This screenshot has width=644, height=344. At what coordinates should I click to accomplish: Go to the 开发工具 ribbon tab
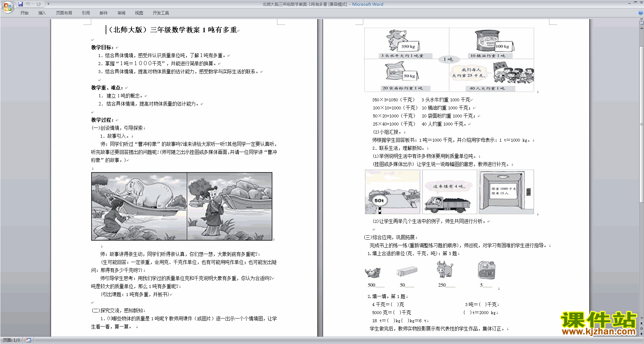161,13
